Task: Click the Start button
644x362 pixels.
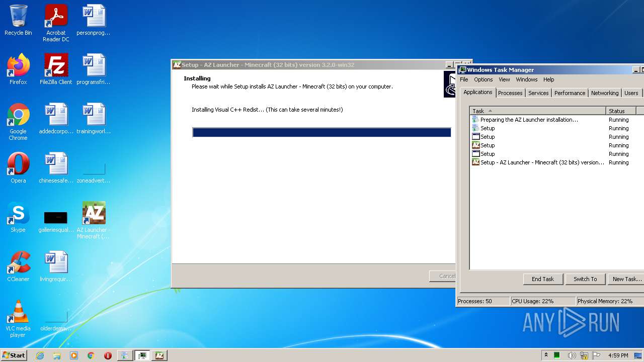Action: (x=14, y=355)
